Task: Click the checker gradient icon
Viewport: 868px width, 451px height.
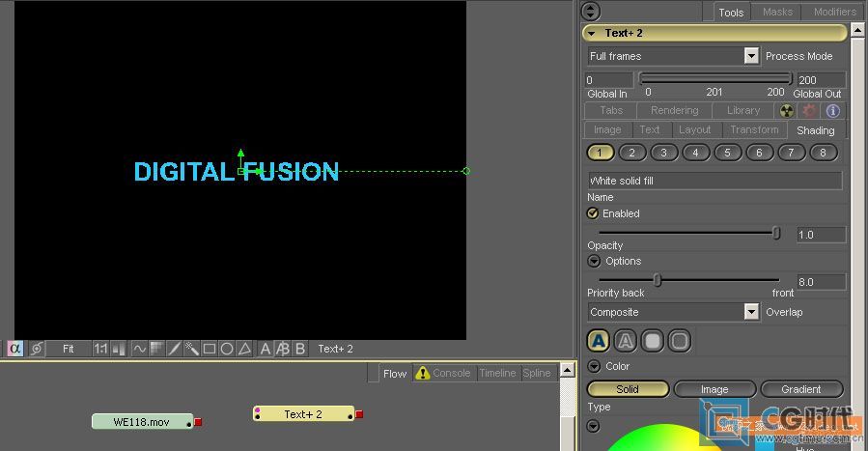Action: (x=156, y=349)
